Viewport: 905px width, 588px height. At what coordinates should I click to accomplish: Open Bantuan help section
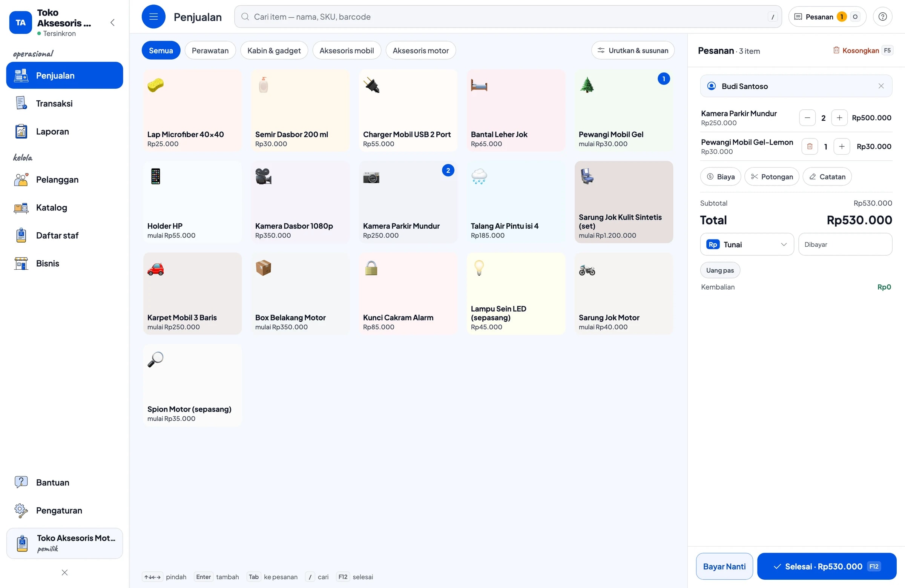point(64,482)
